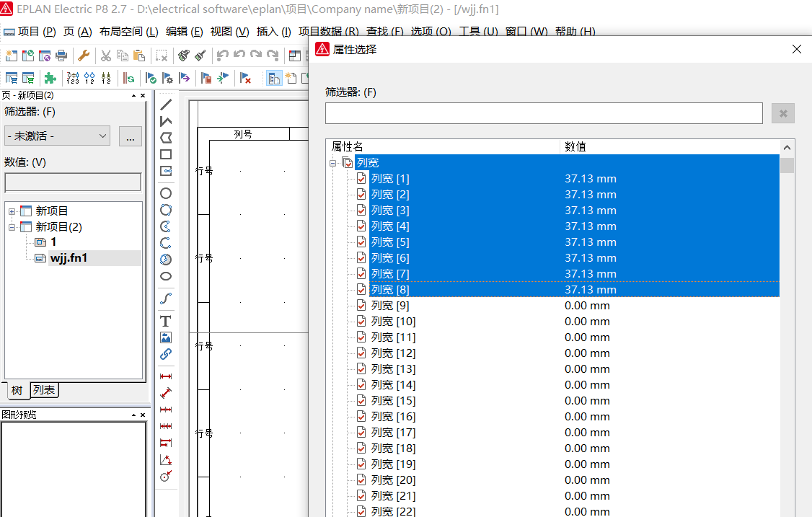Viewport: 812px width, 517px height.
Task: Select the straight Line drawing tool
Action: tap(165, 105)
